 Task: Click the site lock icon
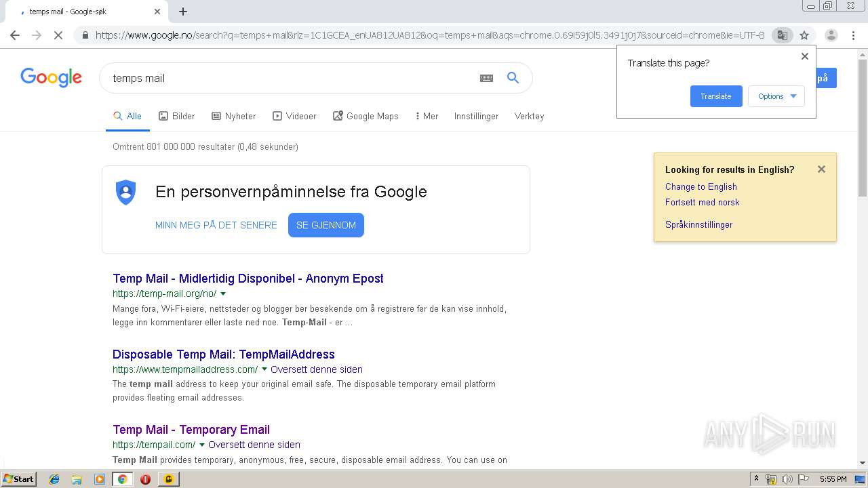[x=85, y=35]
